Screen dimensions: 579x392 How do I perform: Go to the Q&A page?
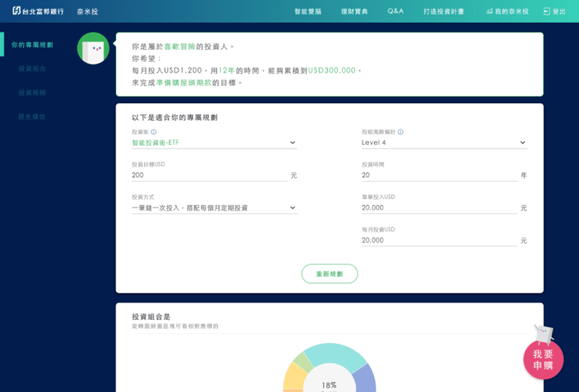tap(395, 11)
